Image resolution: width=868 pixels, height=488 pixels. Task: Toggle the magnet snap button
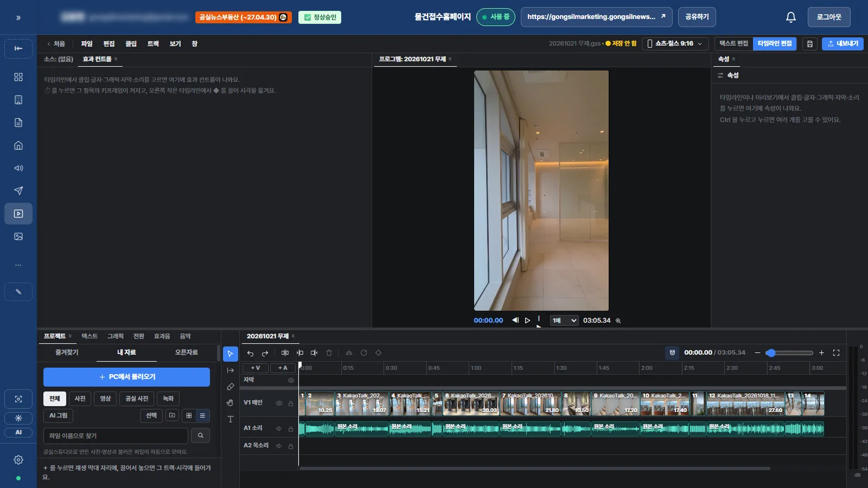click(672, 352)
